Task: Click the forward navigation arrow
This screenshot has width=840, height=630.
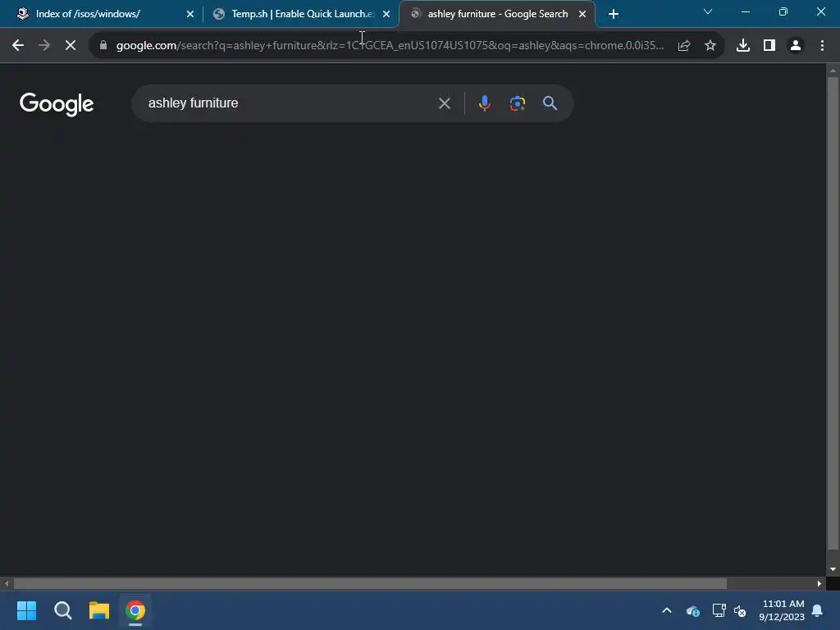Action: (x=44, y=46)
